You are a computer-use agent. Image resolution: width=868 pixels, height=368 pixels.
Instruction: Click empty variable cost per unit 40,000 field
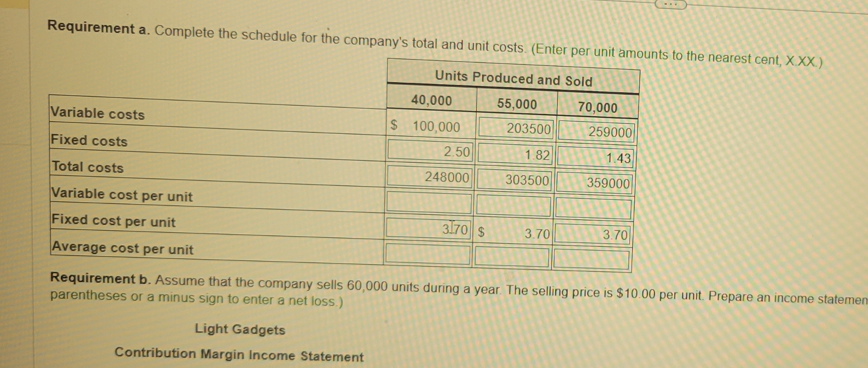pyautogui.click(x=429, y=202)
